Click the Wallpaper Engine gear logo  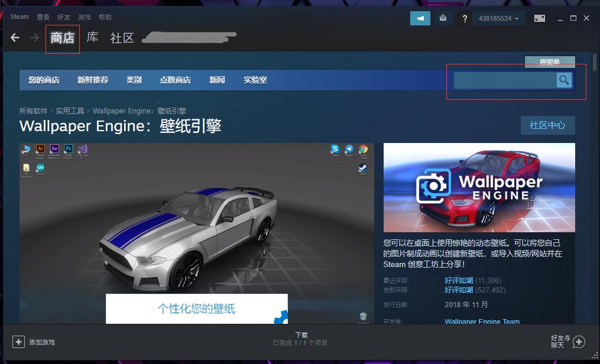(x=433, y=186)
